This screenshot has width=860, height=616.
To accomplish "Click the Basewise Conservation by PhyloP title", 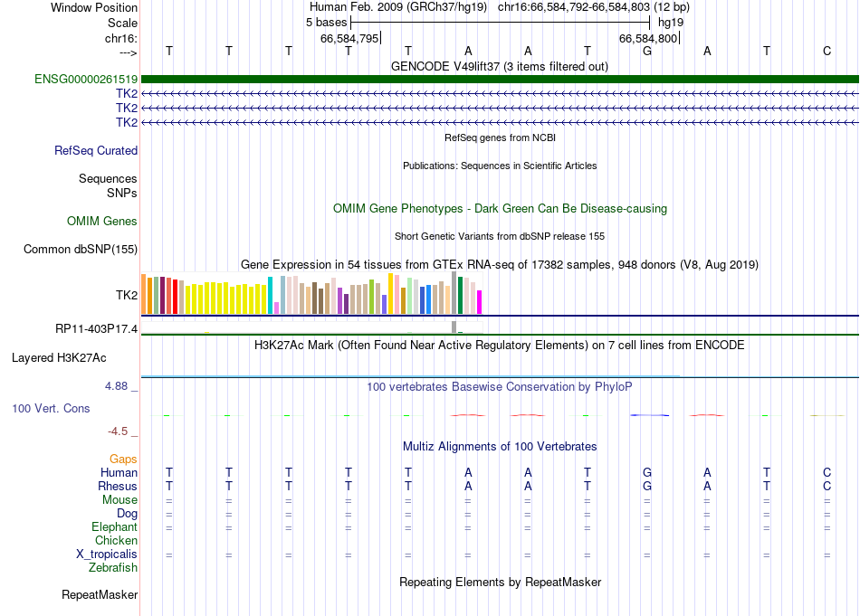I will (500, 387).
